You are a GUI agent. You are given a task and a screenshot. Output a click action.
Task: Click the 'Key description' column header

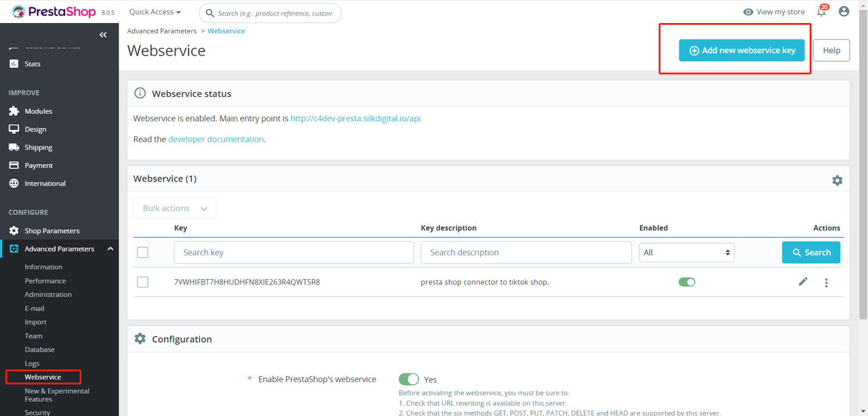pos(449,228)
